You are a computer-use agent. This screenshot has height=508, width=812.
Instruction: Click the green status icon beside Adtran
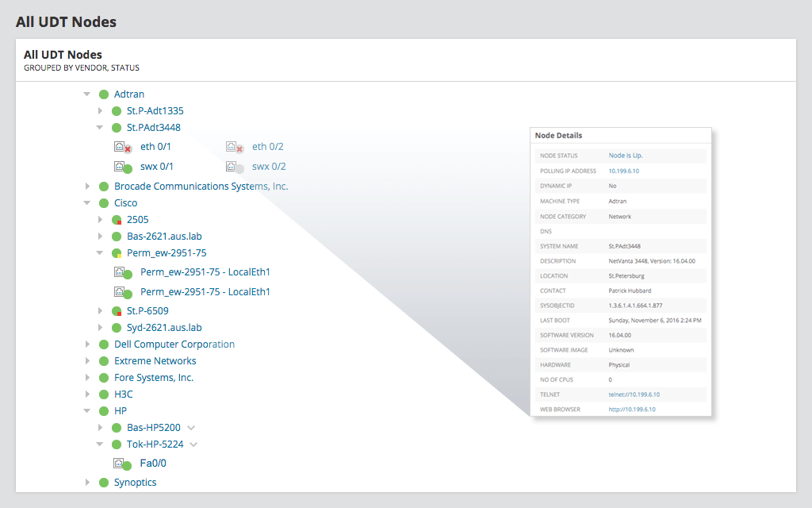(103, 94)
